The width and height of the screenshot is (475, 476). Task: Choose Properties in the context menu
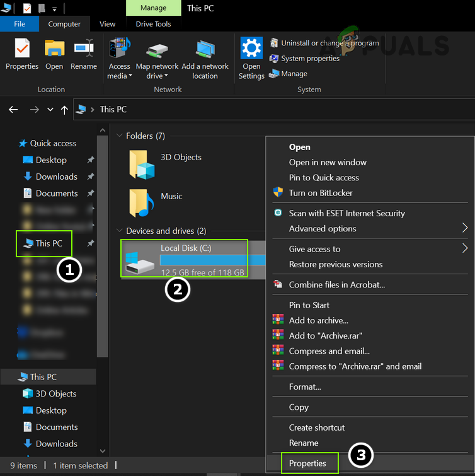[307, 463]
